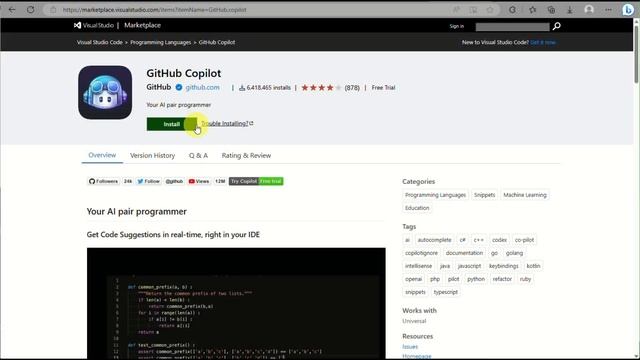
Task: Open the collections icon in browser toolbar
Action: pos(551,9)
